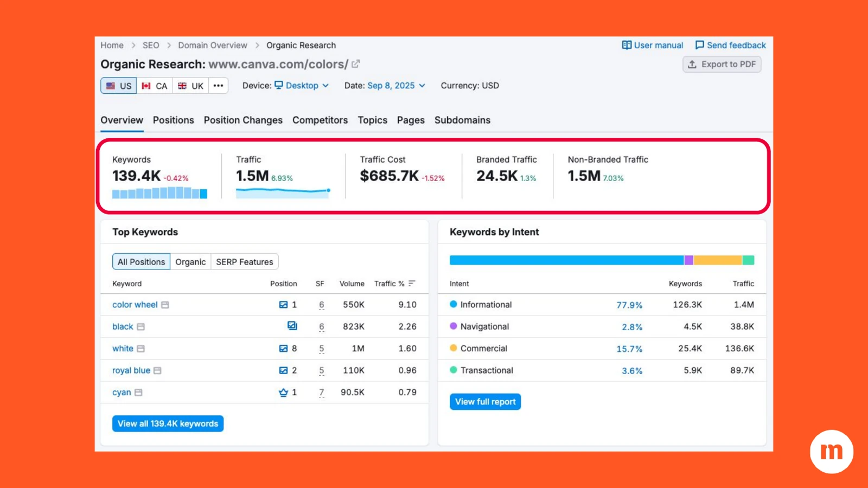868x488 pixels.
Task: Open the Pages tab
Action: pyautogui.click(x=411, y=120)
